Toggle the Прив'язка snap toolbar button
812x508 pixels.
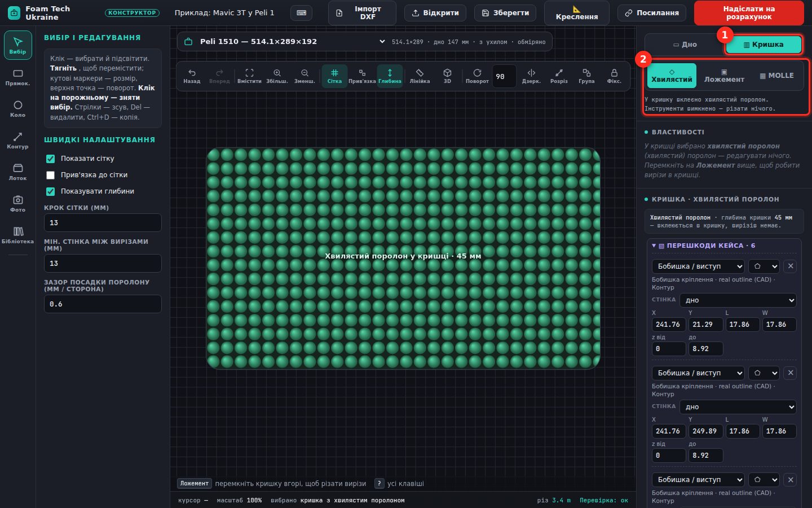[362, 76]
